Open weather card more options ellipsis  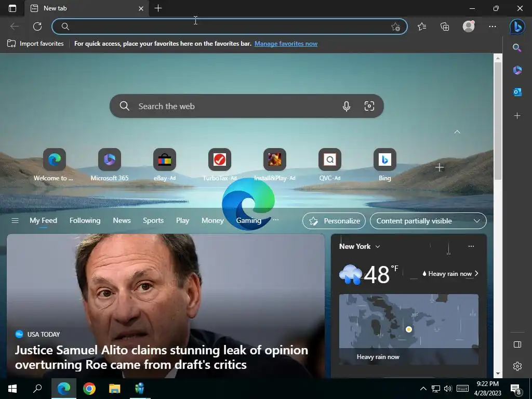pyautogui.click(x=471, y=246)
